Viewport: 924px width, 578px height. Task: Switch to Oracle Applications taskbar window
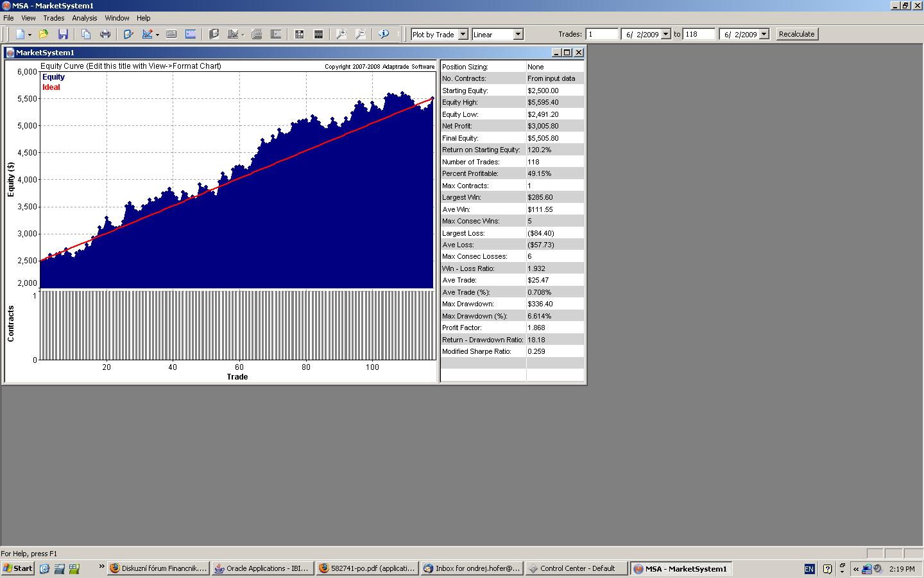[262, 568]
